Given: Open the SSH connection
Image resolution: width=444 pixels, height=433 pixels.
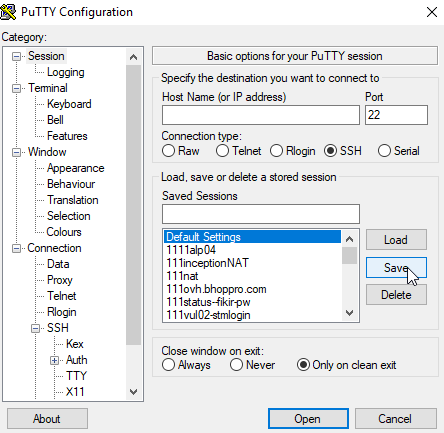Looking at the screenshot, I should point(308,419).
